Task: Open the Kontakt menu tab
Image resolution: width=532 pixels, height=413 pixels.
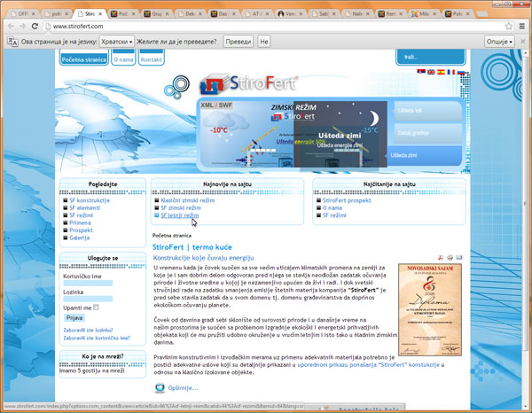Action: click(152, 58)
